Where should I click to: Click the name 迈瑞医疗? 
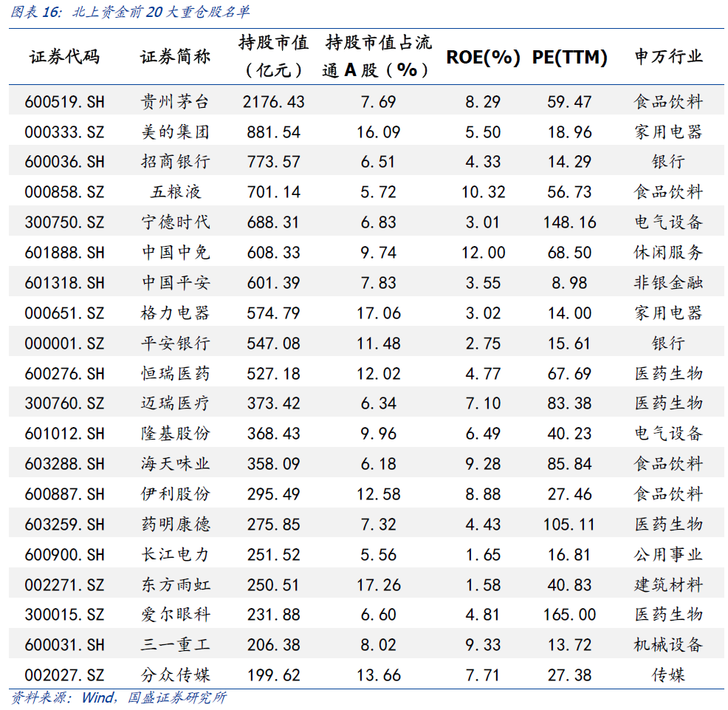176,403
